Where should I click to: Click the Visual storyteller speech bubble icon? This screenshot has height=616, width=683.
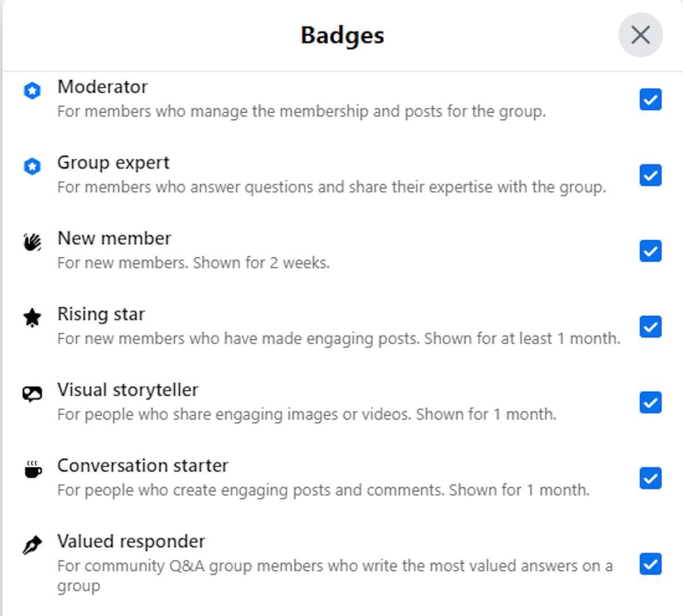(32, 394)
